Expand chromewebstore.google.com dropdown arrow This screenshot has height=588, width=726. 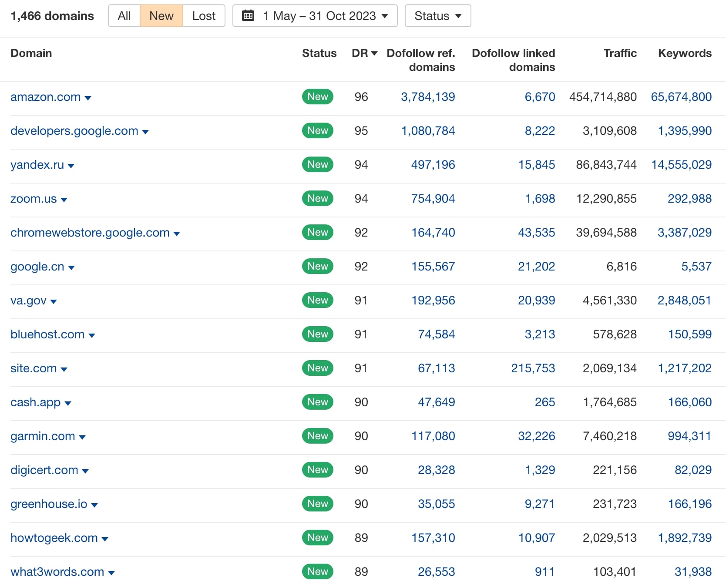point(177,234)
